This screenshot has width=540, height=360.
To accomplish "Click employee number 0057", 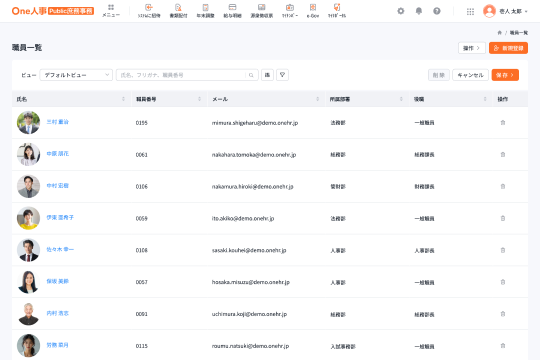I will (x=142, y=282).
